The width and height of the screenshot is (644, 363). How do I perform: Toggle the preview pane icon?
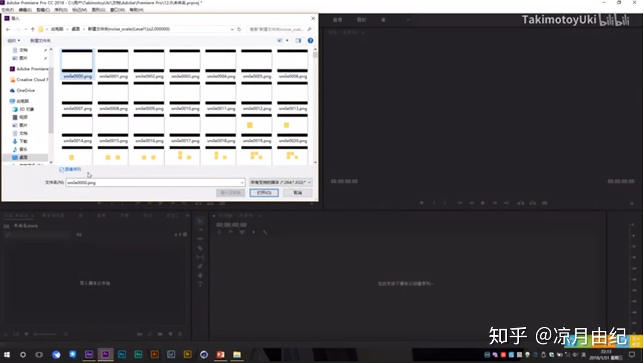click(298, 40)
